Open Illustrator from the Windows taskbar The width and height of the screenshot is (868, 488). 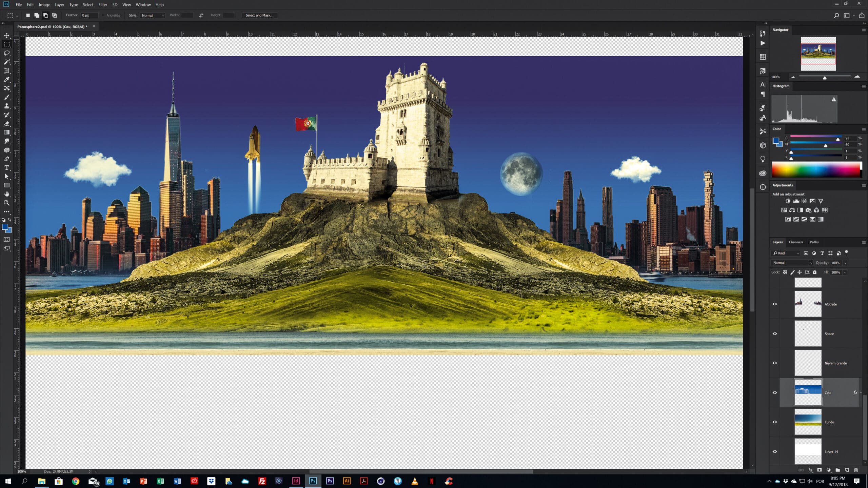[x=347, y=481]
